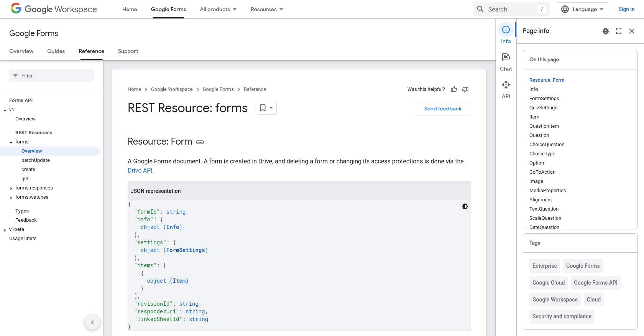Click Google Forms breadcrumb link
Screen dimensions: 644x336
coord(218,89)
